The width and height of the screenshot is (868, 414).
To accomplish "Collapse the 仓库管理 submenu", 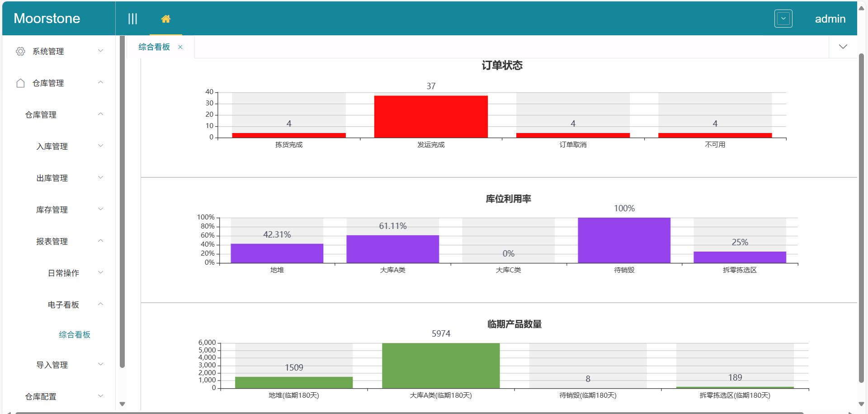I will click(x=100, y=114).
